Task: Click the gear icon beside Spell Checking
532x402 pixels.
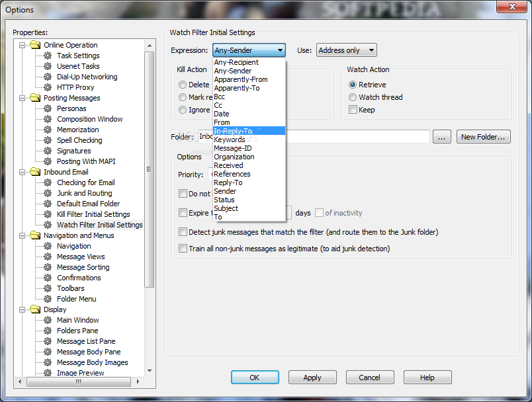Action: pos(48,140)
